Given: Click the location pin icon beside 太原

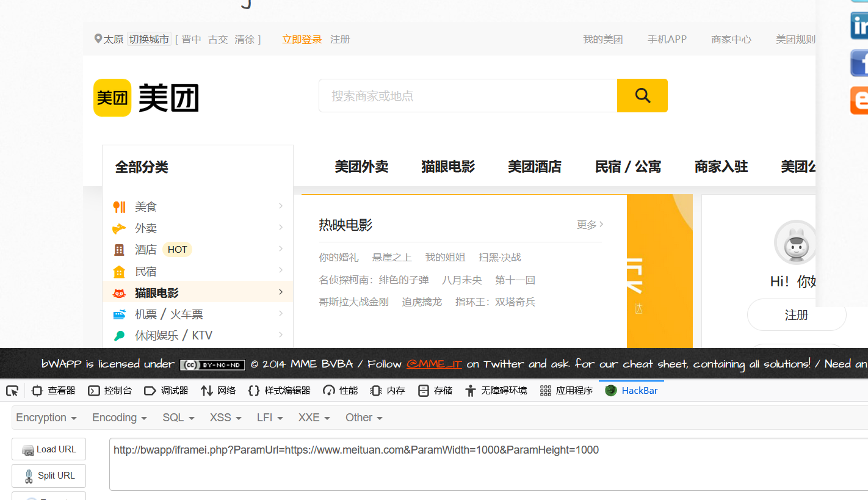Looking at the screenshot, I should pyautogui.click(x=98, y=39).
